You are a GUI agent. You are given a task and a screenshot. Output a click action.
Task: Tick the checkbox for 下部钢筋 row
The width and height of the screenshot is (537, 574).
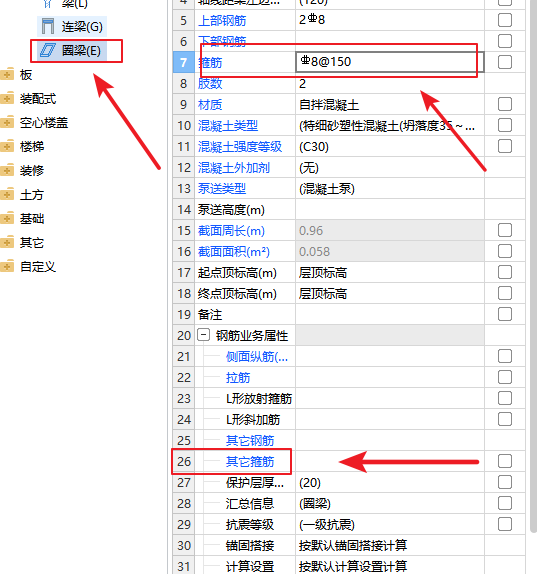pyautogui.click(x=504, y=41)
